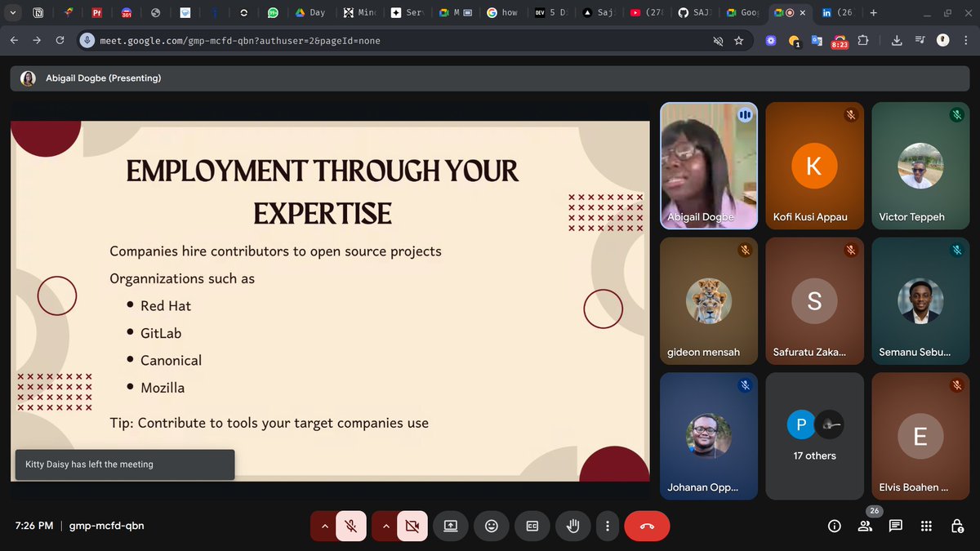Select Victor Teppeh participant tile
Screen dimensions: 980x551
pyautogui.click(x=920, y=165)
